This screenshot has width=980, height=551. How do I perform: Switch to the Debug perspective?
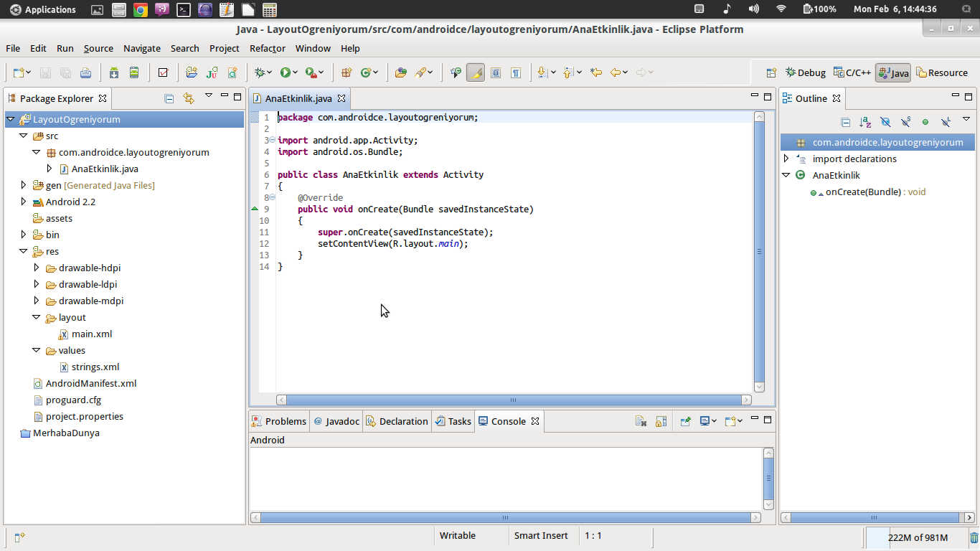coord(806,72)
